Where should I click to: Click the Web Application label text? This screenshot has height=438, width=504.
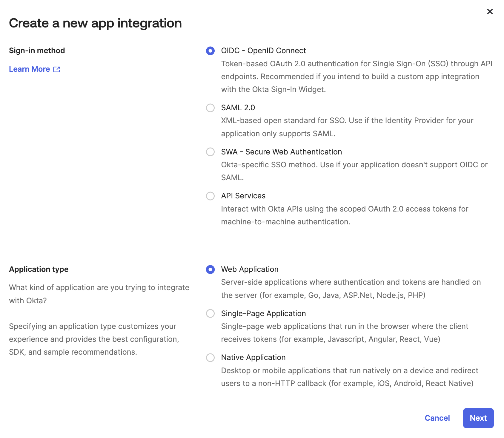pyautogui.click(x=249, y=269)
